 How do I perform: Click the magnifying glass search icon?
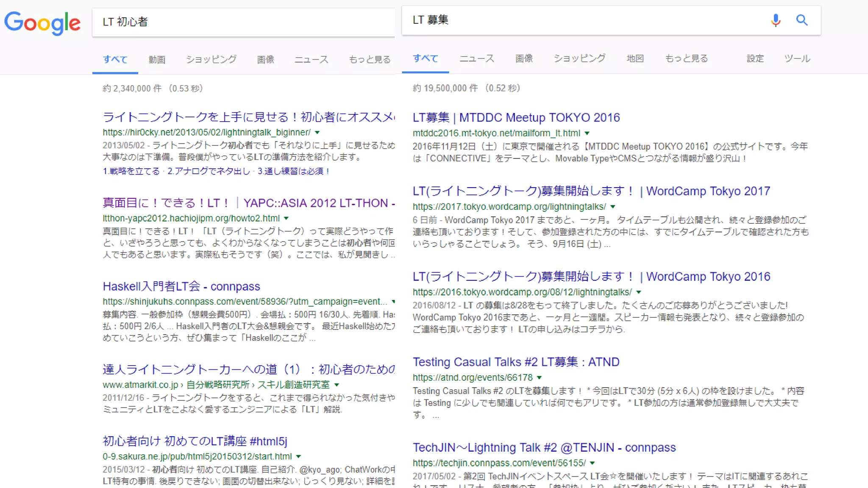[x=801, y=20]
